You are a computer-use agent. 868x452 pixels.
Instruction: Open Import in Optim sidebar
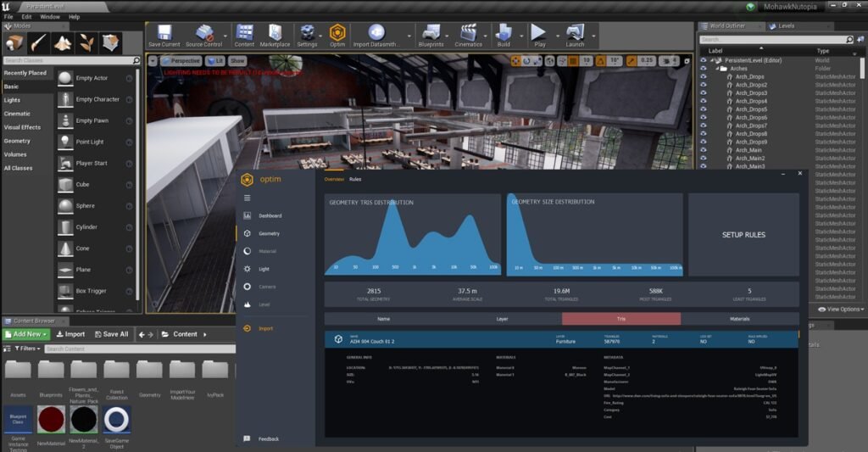click(x=259, y=328)
